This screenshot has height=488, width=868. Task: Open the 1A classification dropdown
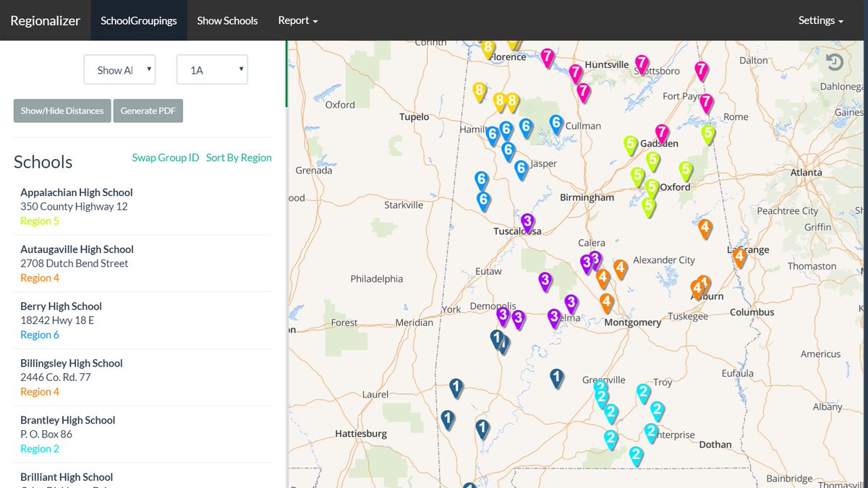(213, 70)
